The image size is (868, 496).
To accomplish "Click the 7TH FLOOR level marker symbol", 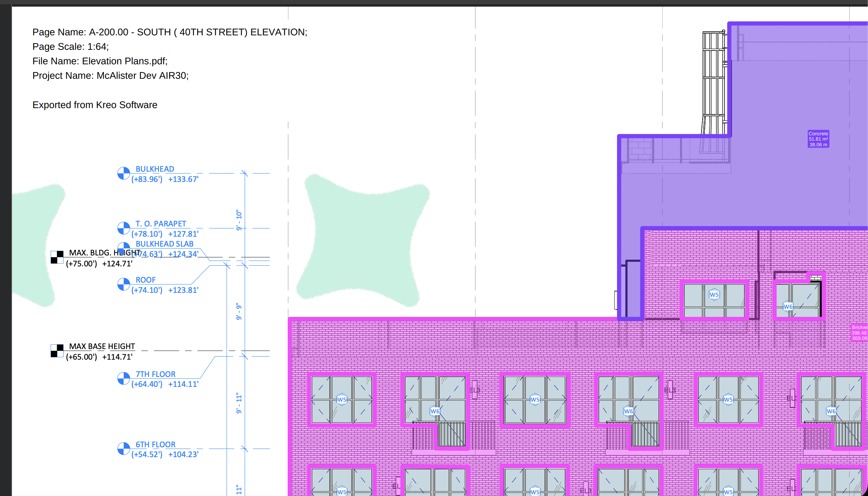I will click(124, 378).
